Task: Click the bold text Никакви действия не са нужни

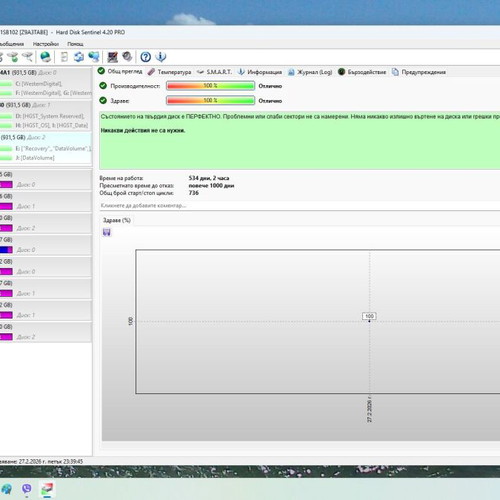Action: click(x=143, y=130)
